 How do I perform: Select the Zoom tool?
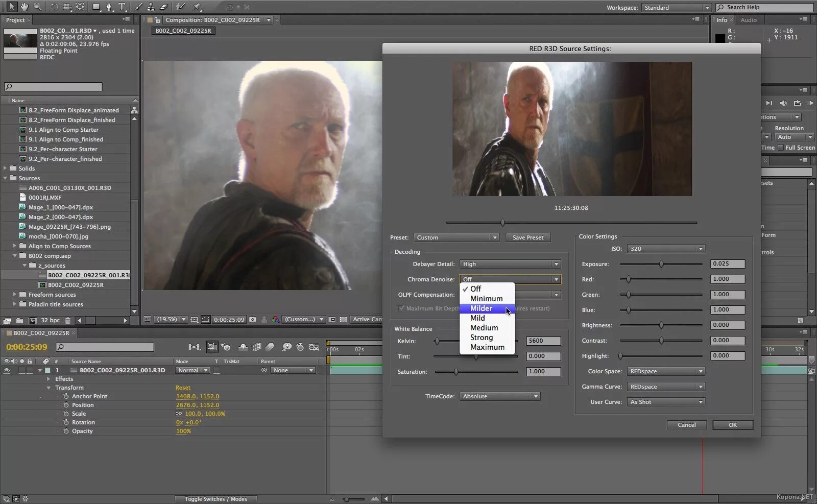37,7
